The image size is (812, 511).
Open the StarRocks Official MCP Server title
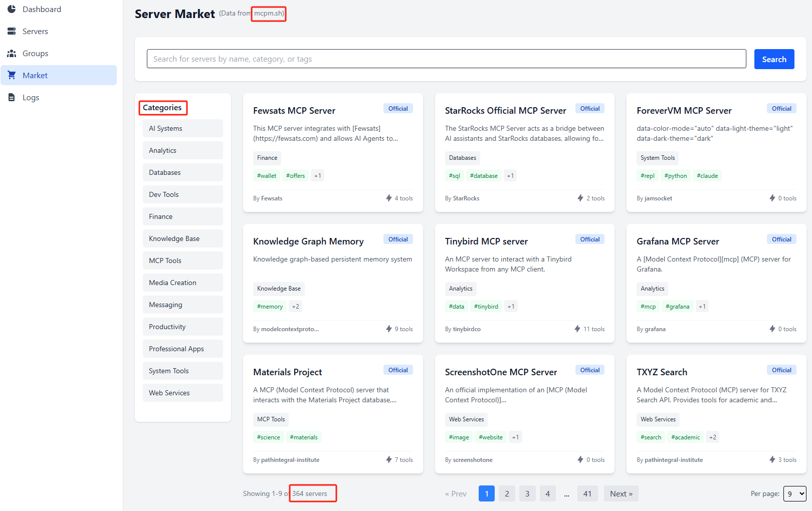tap(505, 111)
